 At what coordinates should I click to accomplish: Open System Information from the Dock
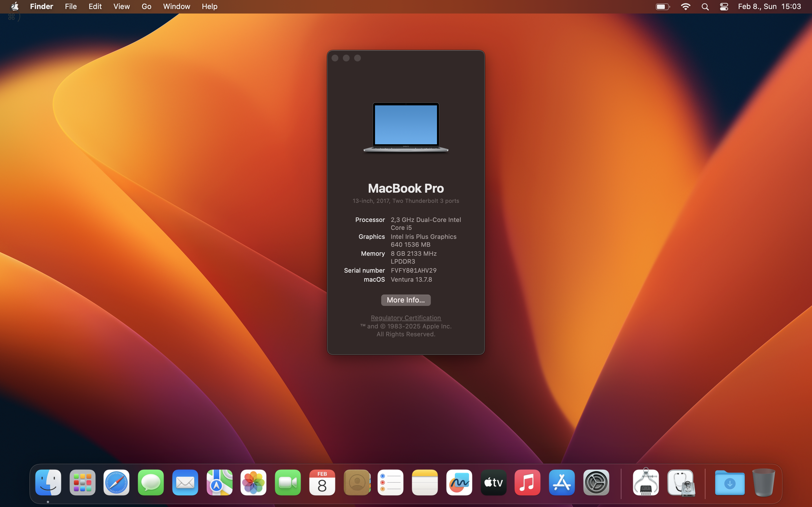[646, 482]
